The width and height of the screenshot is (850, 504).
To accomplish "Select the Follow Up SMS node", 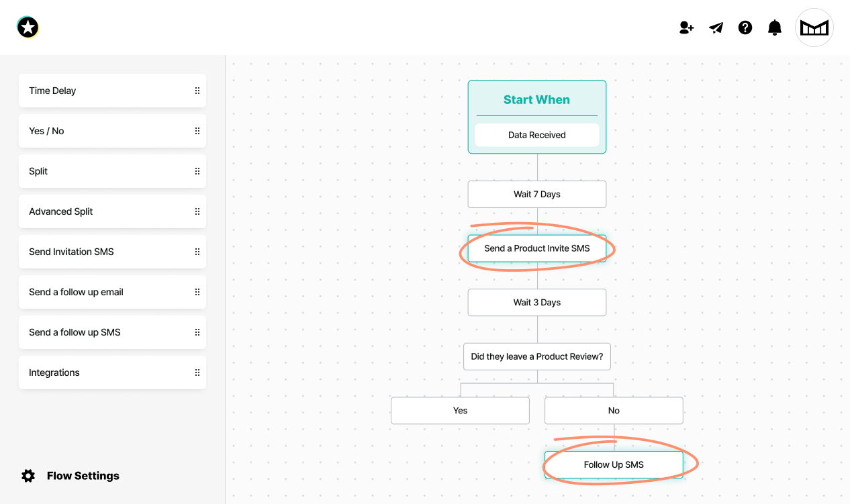I will (613, 464).
